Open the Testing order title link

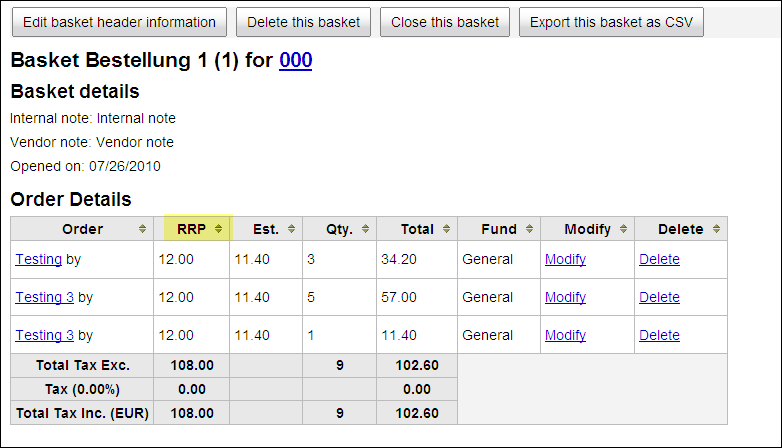[38, 259]
